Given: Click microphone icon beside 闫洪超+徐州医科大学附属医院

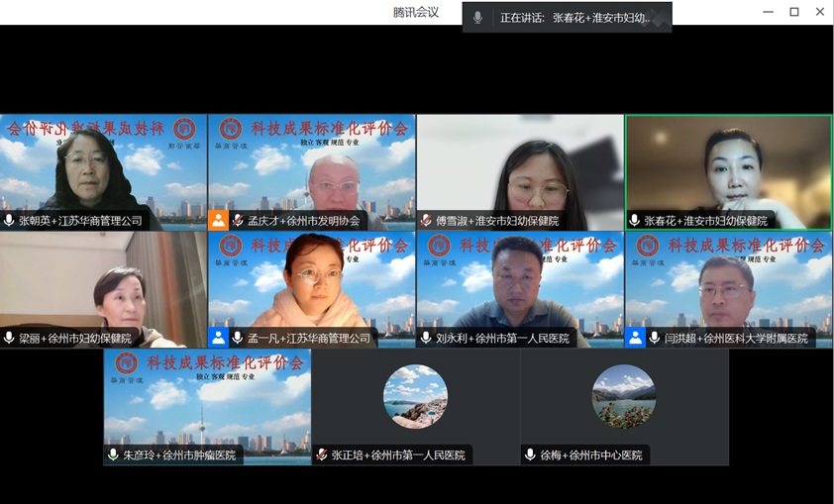Looking at the screenshot, I should point(654,338).
